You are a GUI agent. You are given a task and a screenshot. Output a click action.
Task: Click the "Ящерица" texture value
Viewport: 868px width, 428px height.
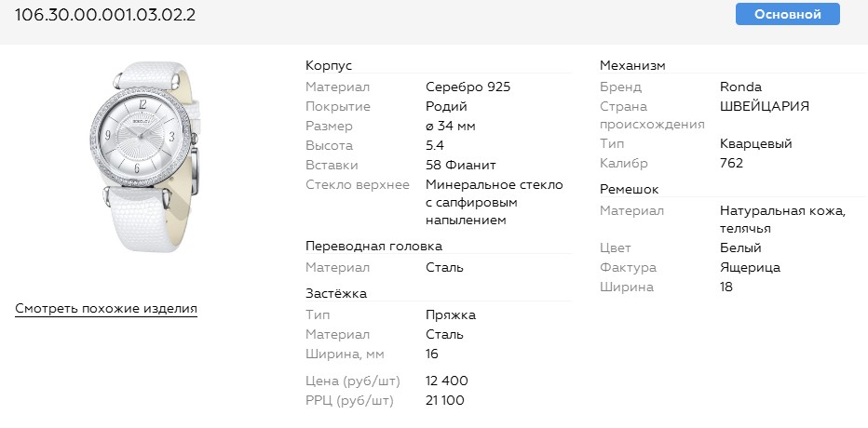pyautogui.click(x=750, y=267)
